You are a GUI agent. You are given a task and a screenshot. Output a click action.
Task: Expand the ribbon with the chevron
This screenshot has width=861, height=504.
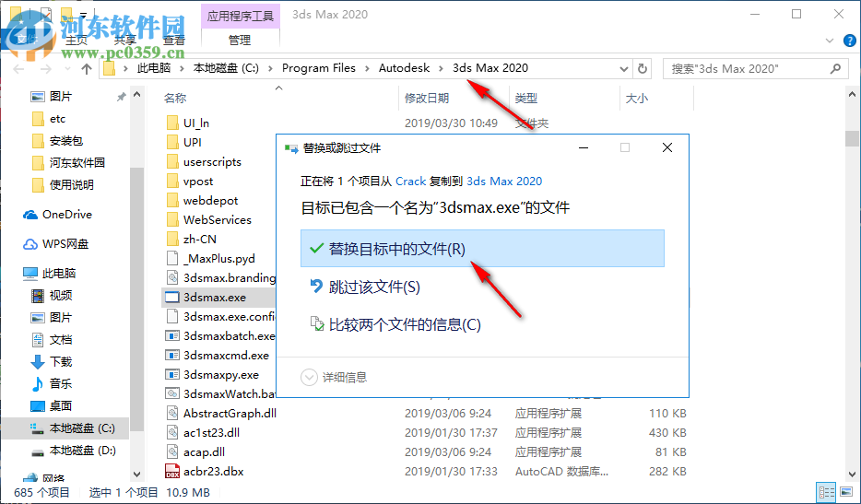pos(830,41)
